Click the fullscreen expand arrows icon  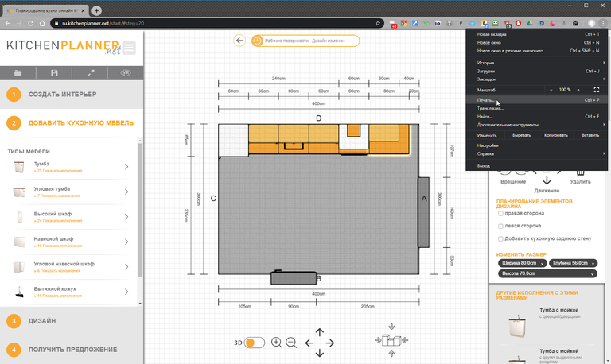coord(91,73)
